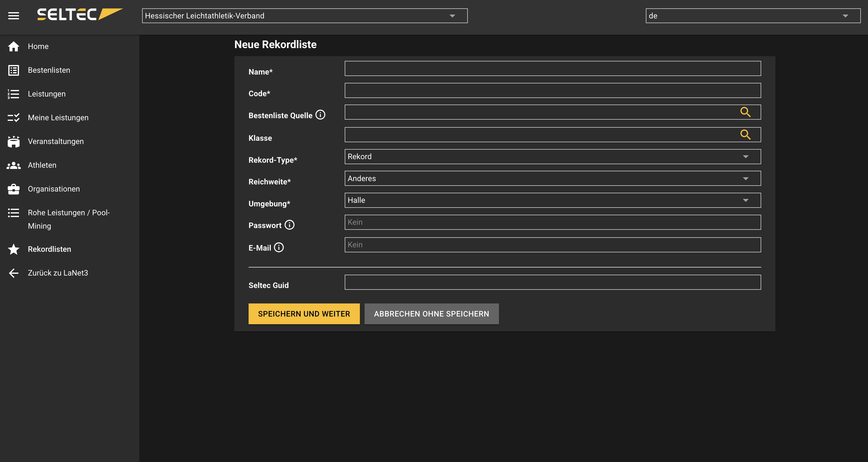Viewport: 868px width, 462px height.
Task: Expand the Reichweite dropdown set to Anderes
Action: pos(553,178)
